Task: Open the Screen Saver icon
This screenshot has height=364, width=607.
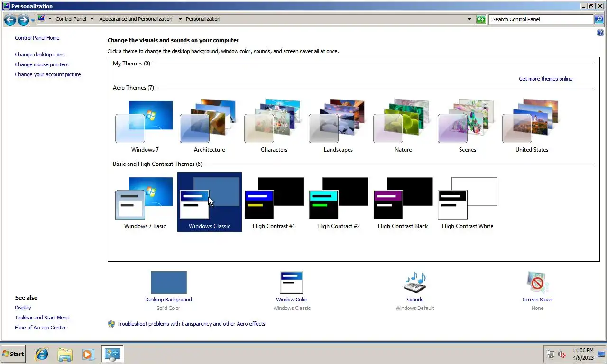Action: pyautogui.click(x=537, y=282)
